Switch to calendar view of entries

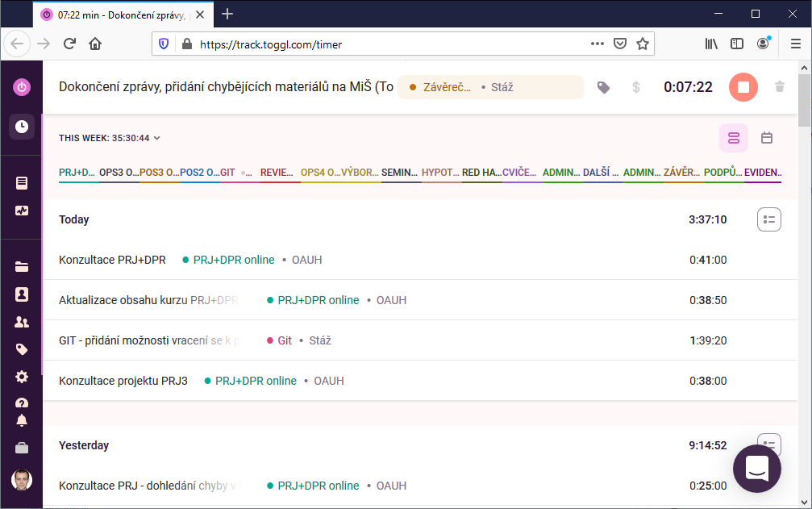click(767, 138)
